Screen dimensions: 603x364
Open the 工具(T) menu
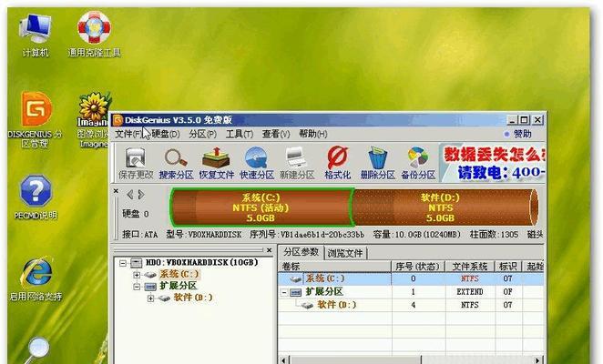coord(239,134)
